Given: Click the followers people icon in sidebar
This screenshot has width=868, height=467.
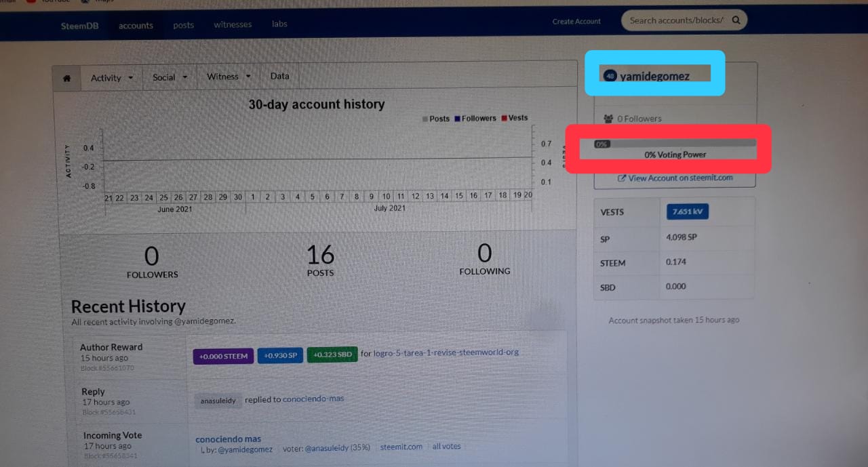Looking at the screenshot, I should (x=608, y=119).
